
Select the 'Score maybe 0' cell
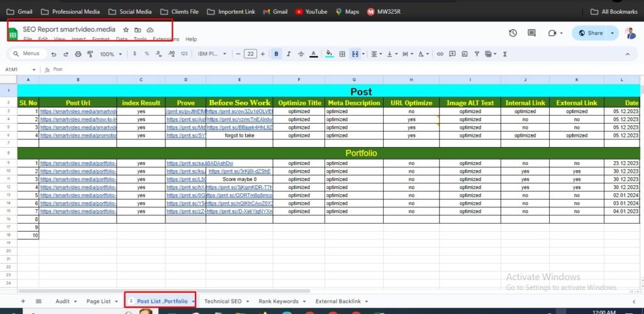pyautogui.click(x=240, y=179)
